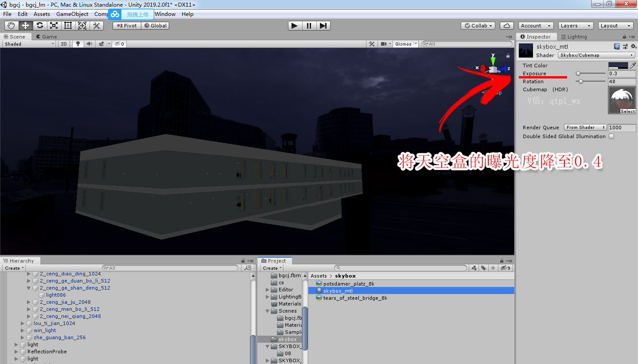Viewport: 638px width, 364px height.
Task: Switch to the Game tab
Action: pyautogui.click(x=47, y=37)
